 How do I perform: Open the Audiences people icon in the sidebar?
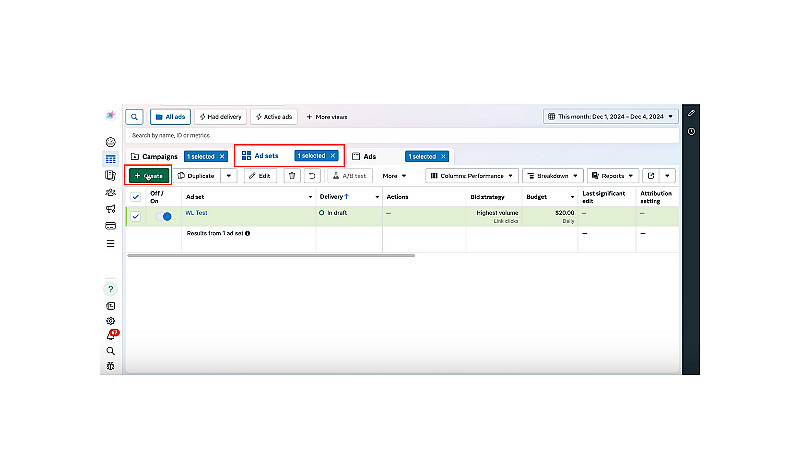[111, 192]
